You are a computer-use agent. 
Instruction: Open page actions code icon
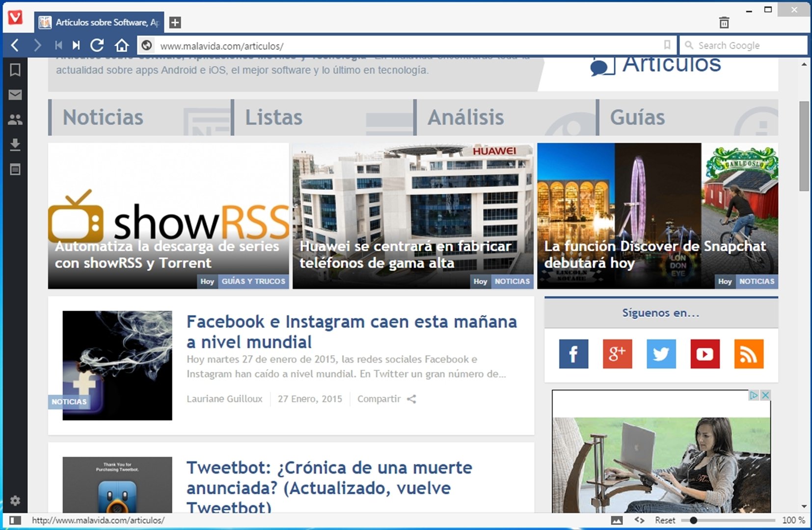tap(639, 520)
